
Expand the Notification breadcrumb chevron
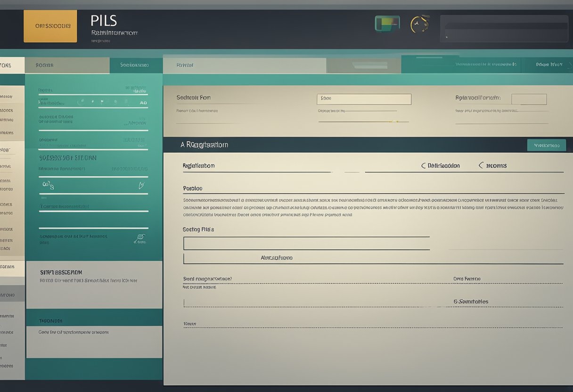[x=423, y=165]
